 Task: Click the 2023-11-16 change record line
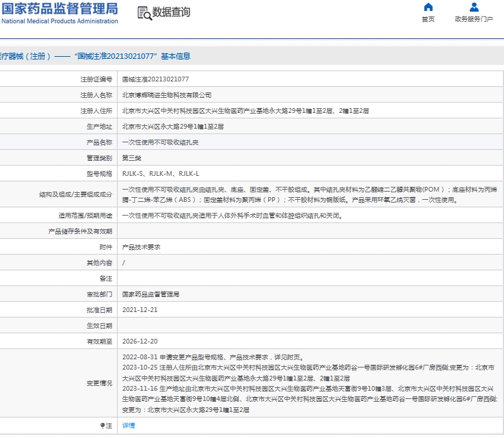click(x=310, y=399)
